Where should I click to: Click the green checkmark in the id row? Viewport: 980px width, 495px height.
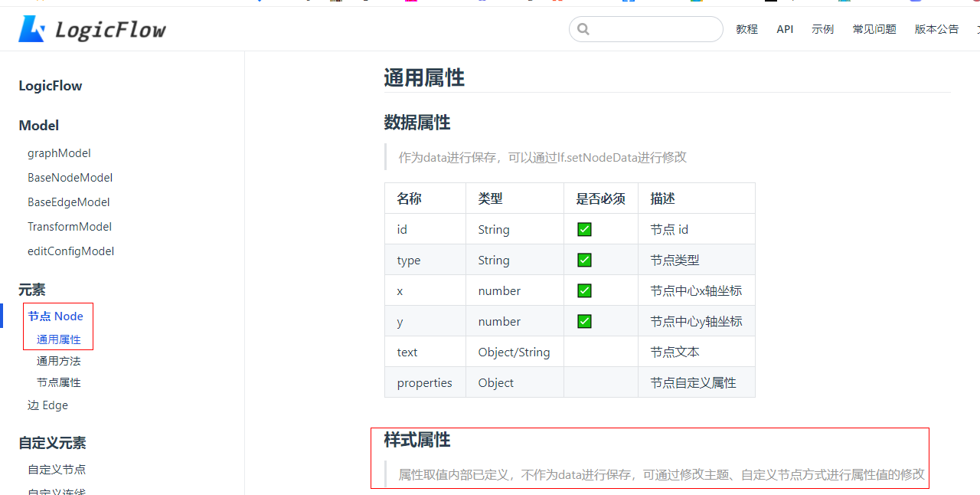pyautogui.click(x=584, y=228)
